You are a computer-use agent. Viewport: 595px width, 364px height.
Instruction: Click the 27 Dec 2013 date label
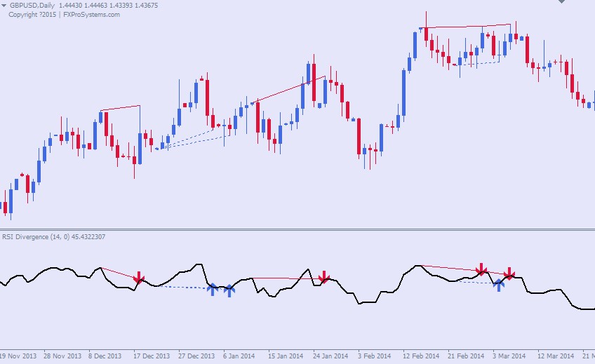[x=196, y=356]
